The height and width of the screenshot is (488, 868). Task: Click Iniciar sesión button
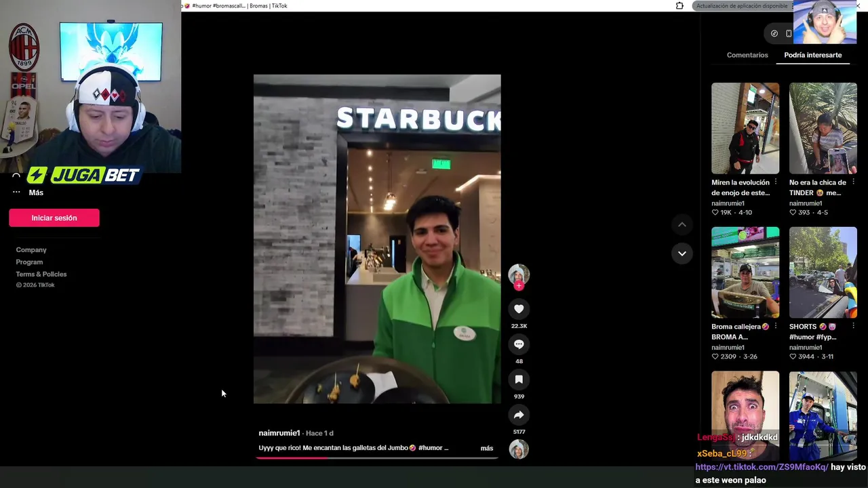(x=54, y=218)
